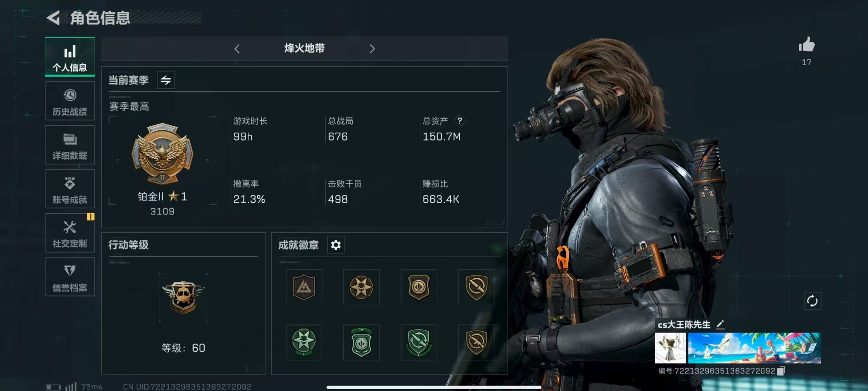Select the 铂金II rank medal
The height and width of the screenshot is (391, 868).
pyautogui.click(x=162, y=154)
